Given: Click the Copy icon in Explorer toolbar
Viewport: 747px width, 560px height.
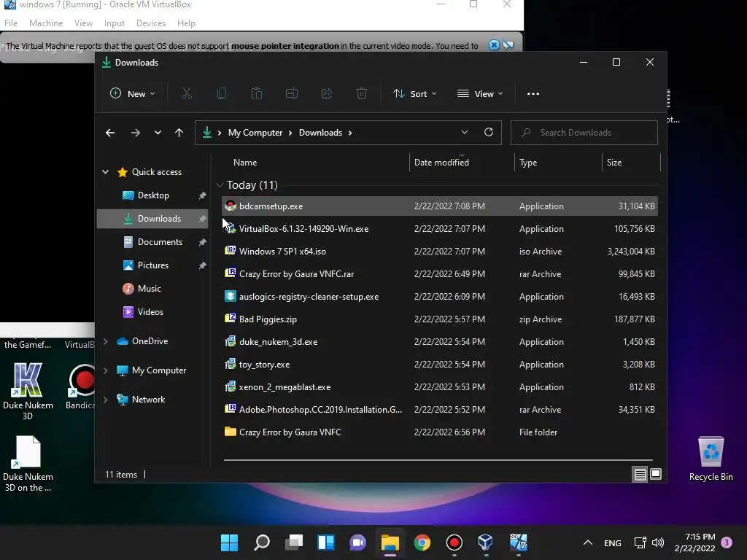Looking at the screenshot, I should pos(222,94).
